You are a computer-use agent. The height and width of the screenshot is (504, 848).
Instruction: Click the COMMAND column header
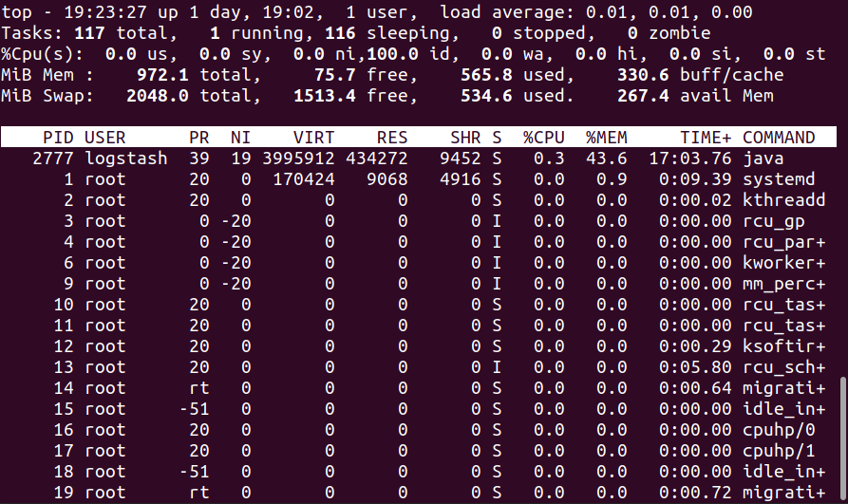pos(779,138)
